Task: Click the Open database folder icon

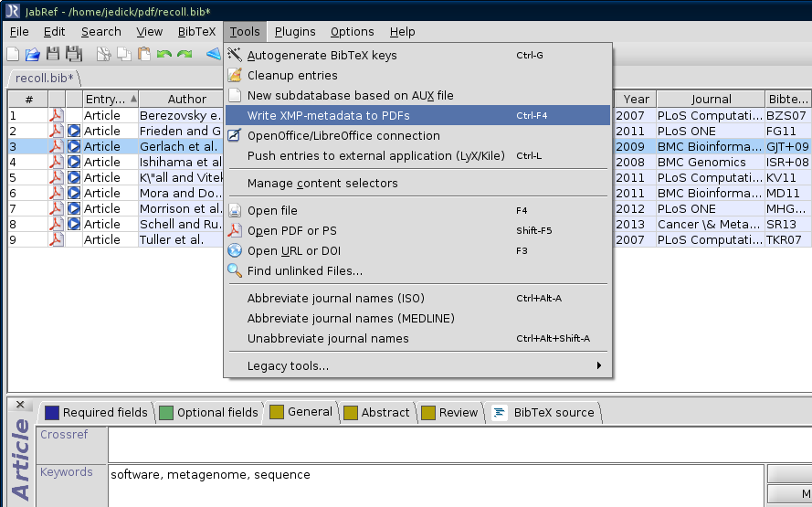Action: [32, 55]
